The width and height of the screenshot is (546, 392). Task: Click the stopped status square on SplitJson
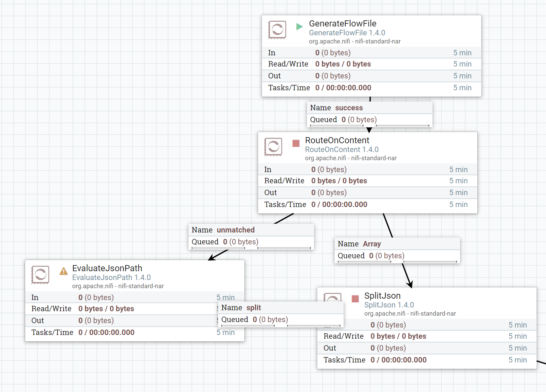pos(355,299)
